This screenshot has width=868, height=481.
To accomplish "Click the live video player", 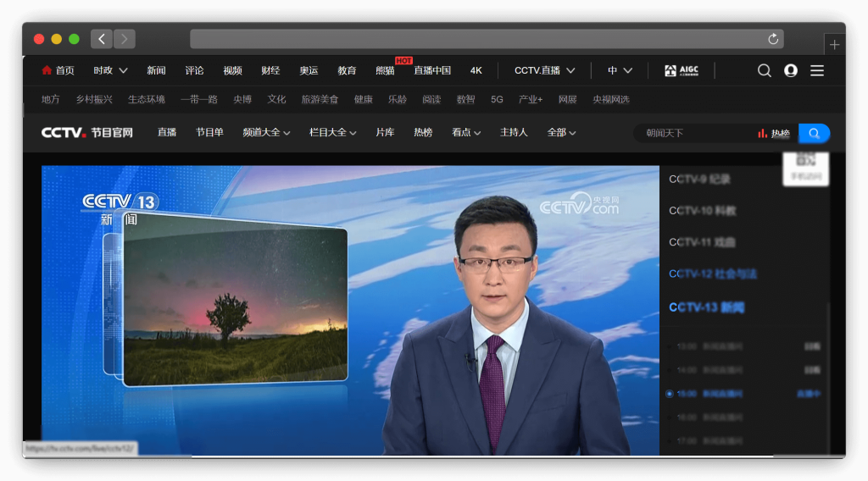I will click(350, 310).
